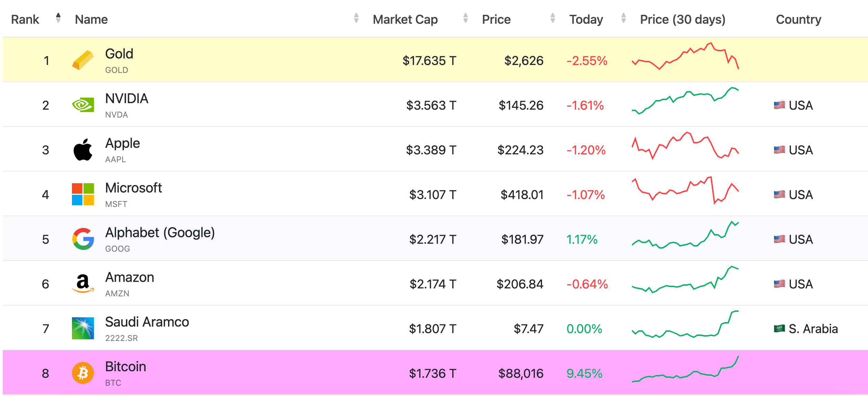Click the GOOG ticker symbol
The width and height of the screenshot is (868, 396).
(117, 249)
